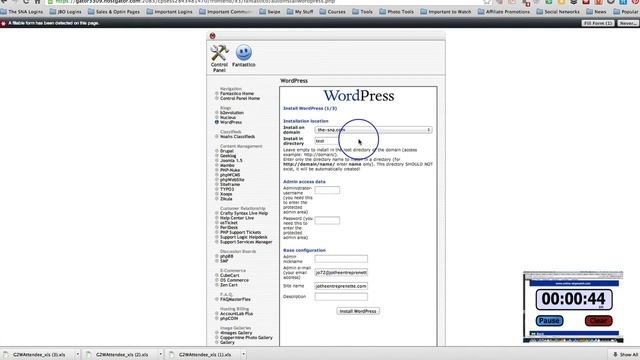
Task: Open CubeCart under E-Commerce
Action: tap(229, 276)
